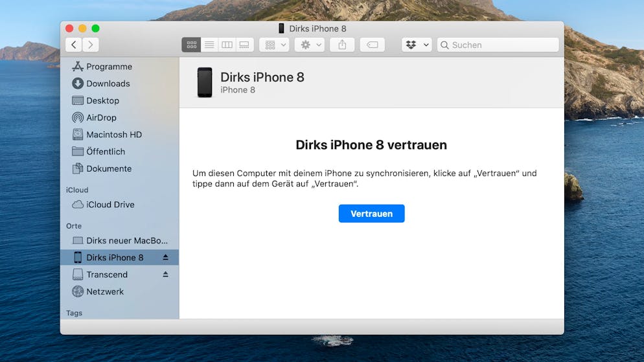
Task: Click the Dokumente document icon
Action: (x=78, y=168)
